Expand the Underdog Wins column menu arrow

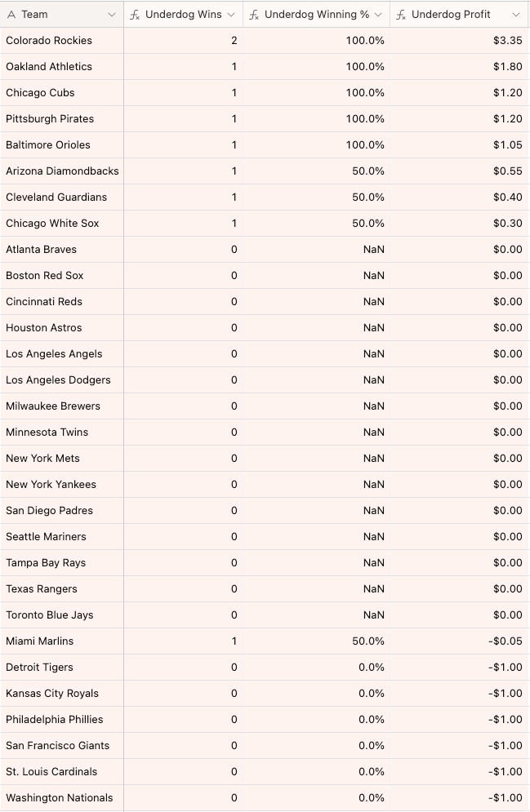pos(231,15)
